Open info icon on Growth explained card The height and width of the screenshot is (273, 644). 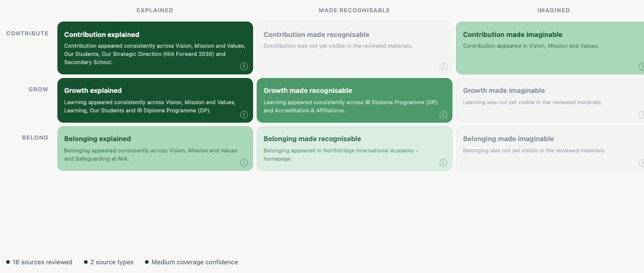click(x=244, y=115)
